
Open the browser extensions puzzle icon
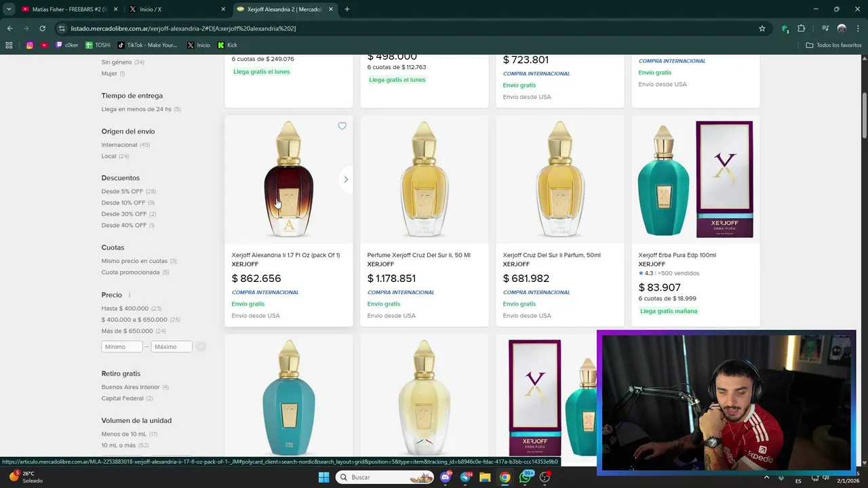(x=802, y=28)
